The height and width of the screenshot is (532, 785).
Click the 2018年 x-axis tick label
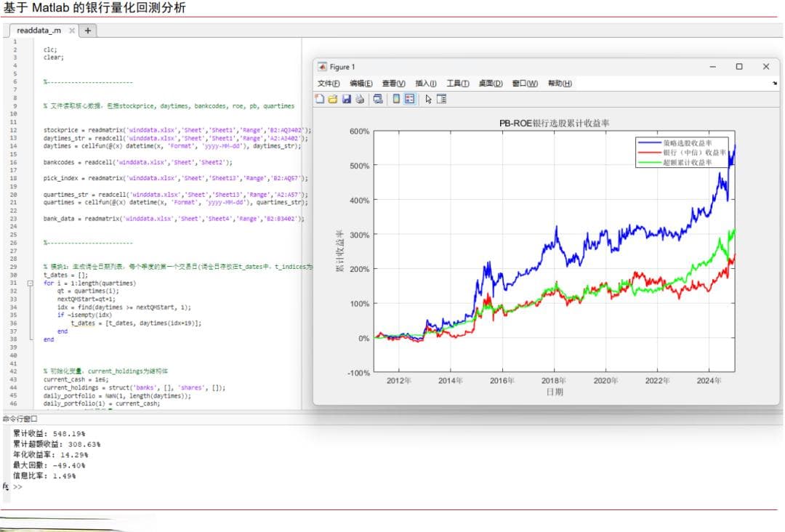coord(554,381)
